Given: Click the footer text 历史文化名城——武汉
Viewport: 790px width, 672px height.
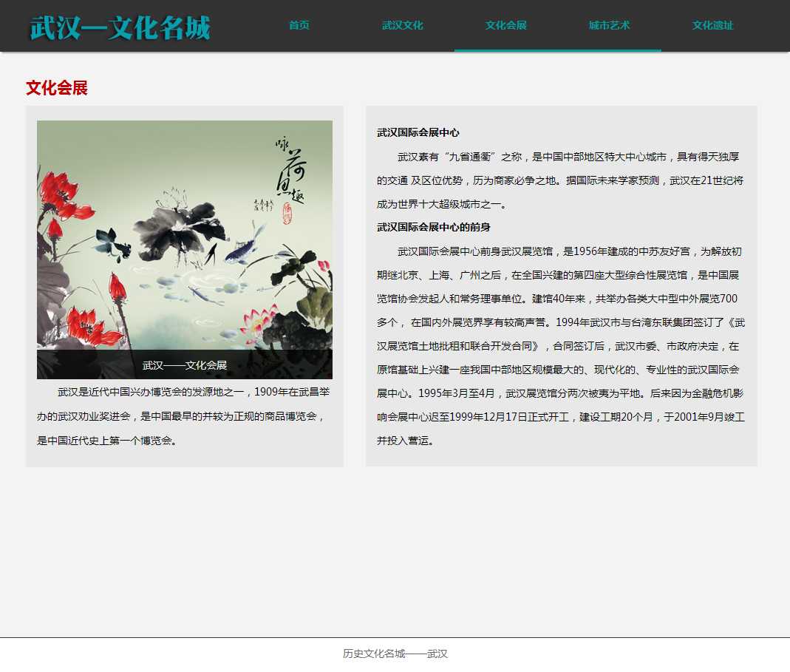Looking at the screenshot, I should [x=395, y=654].
